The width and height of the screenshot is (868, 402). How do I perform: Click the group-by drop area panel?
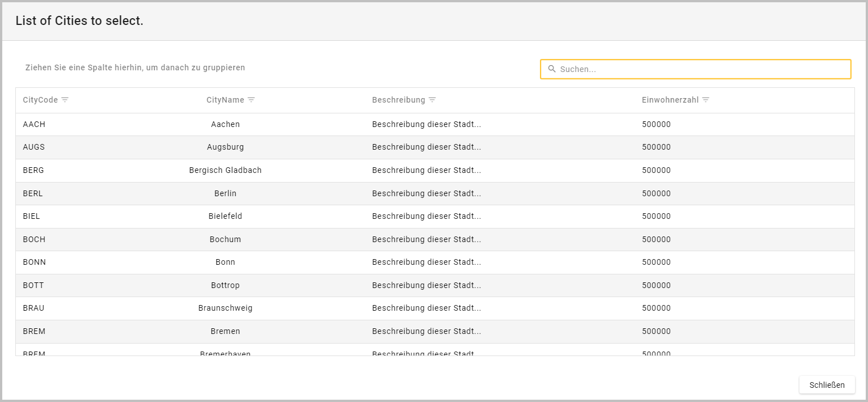tap(135, 67)
